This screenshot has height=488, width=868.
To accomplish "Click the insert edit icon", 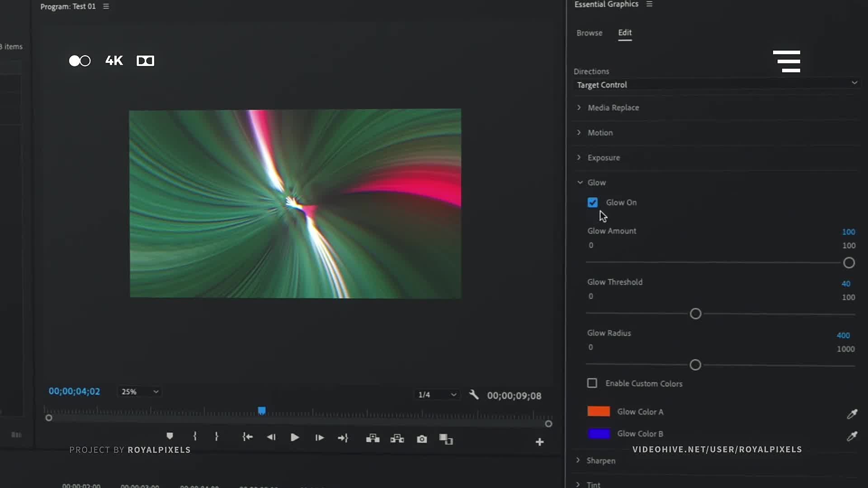I will point(397,438).
